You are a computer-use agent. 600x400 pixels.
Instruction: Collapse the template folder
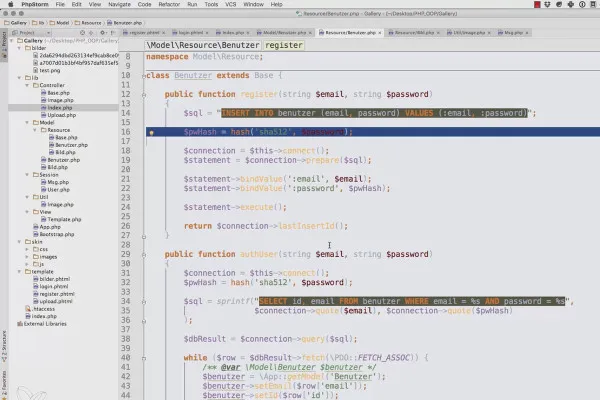click(19, 271)
